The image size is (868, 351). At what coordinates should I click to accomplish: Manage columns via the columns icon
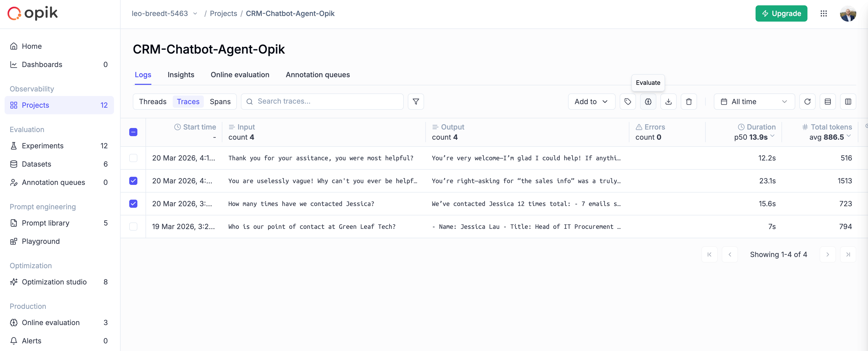tap(848, 101)
